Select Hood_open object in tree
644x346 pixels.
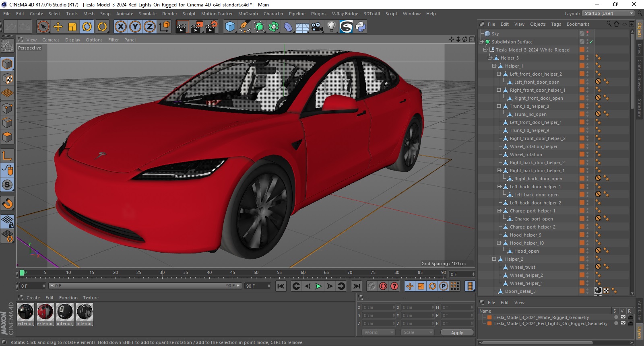click(x=526, y=251)
